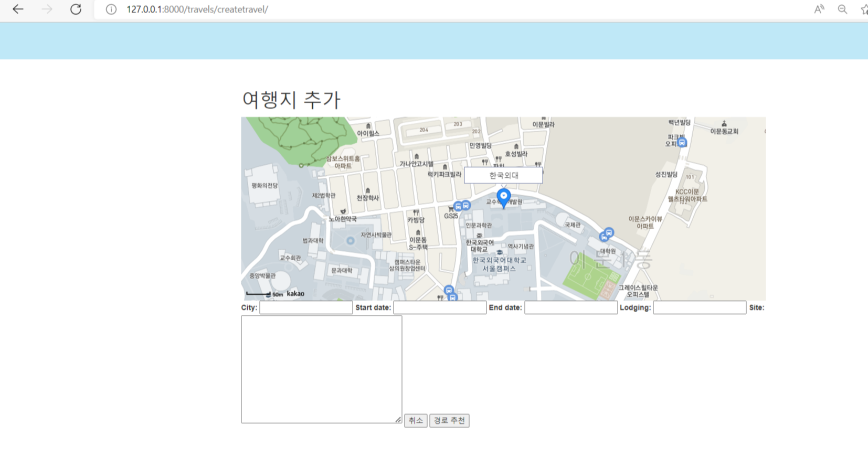Click the 한국외국어대학교 서울캠퍼스 label
This screenshot has width=868, height=458.
[499, 264]
